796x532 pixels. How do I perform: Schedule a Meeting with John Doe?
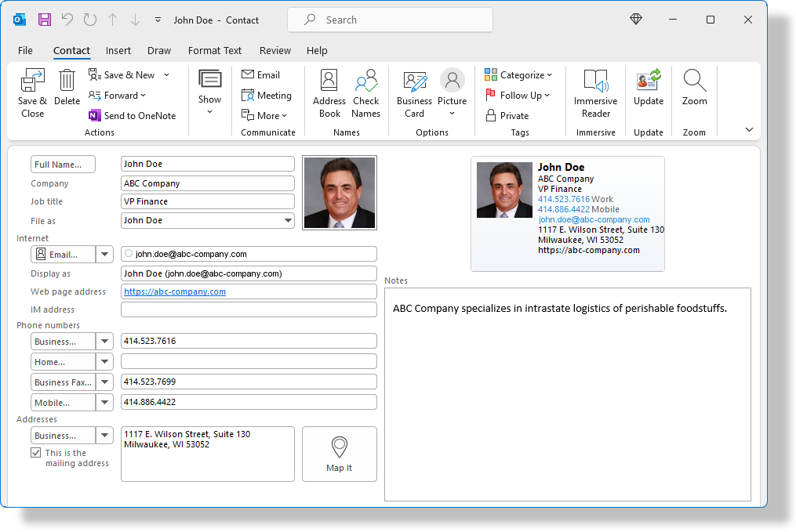click(x=267, y=95)
